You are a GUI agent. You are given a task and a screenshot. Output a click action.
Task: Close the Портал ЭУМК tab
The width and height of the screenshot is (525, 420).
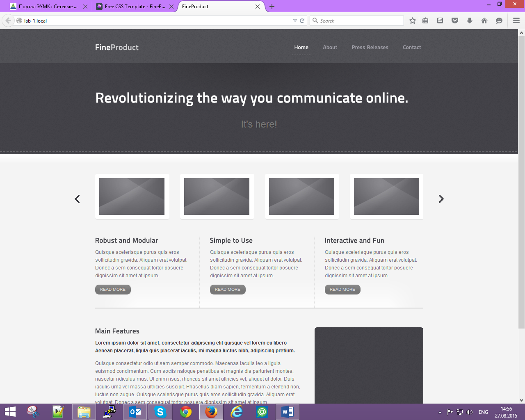point(85,7)
